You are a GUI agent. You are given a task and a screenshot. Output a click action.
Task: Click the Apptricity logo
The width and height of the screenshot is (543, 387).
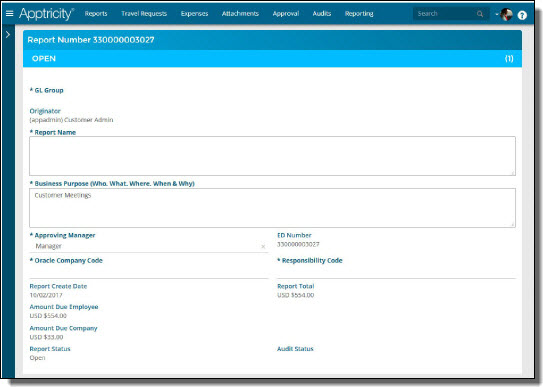(46, 14)
